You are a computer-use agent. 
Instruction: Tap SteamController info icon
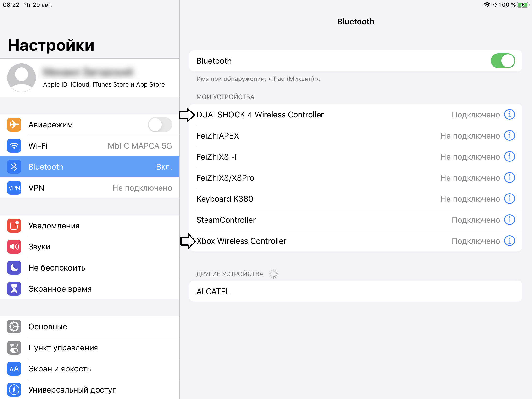pyautogui.click(x=509, y=220)
